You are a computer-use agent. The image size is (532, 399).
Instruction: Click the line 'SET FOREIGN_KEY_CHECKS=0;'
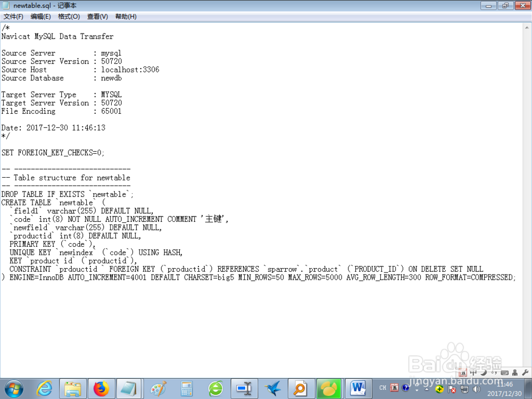coord(53,153)
